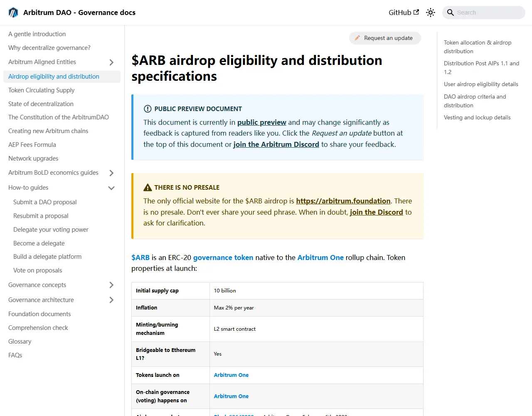Open Submit a DAO proposal guide
Screen dimensions: 532x416
[45, 202]
